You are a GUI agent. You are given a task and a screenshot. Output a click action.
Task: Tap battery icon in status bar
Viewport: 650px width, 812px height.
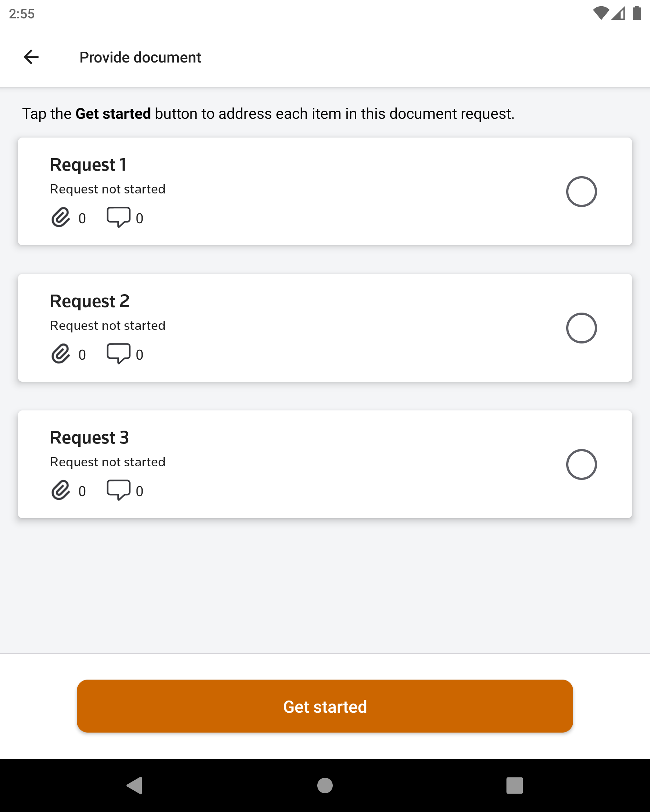[x=636, y=14]
